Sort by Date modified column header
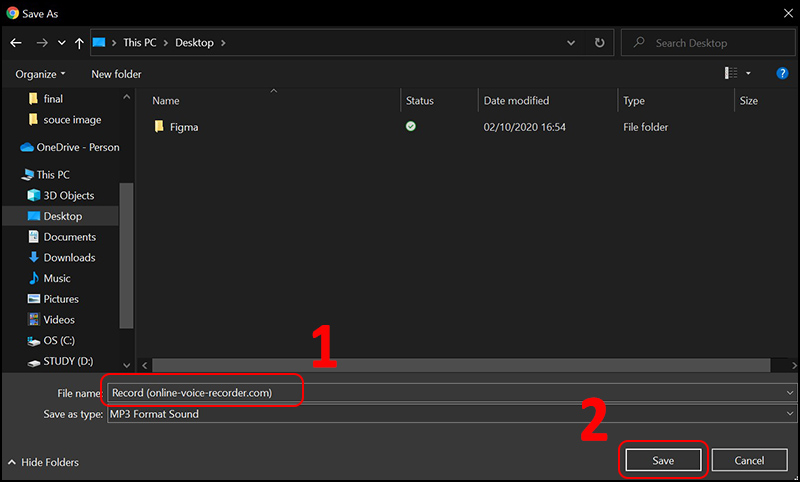This screenshot has width=800, height=482. pyautogui.click(x=516, y=101)
